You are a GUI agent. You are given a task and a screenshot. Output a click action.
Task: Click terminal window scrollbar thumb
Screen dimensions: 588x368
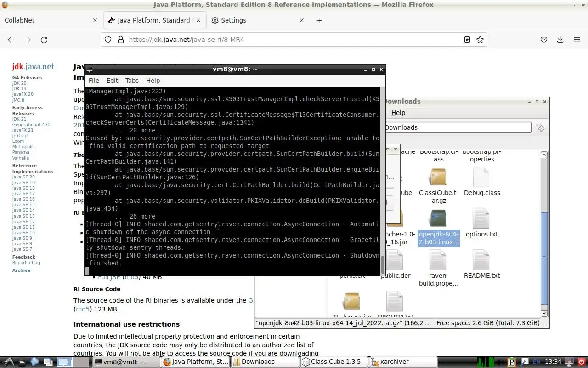click(x=383, y=264)
